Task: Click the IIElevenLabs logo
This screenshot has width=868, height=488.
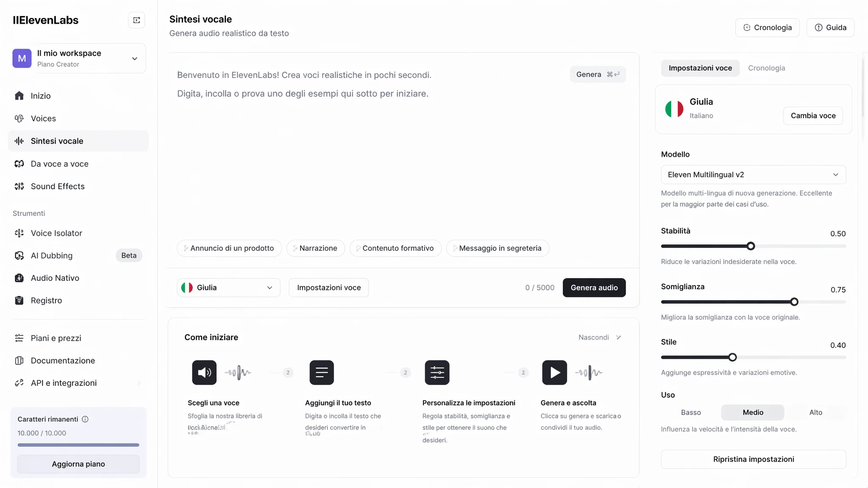Action: point(46,20)
